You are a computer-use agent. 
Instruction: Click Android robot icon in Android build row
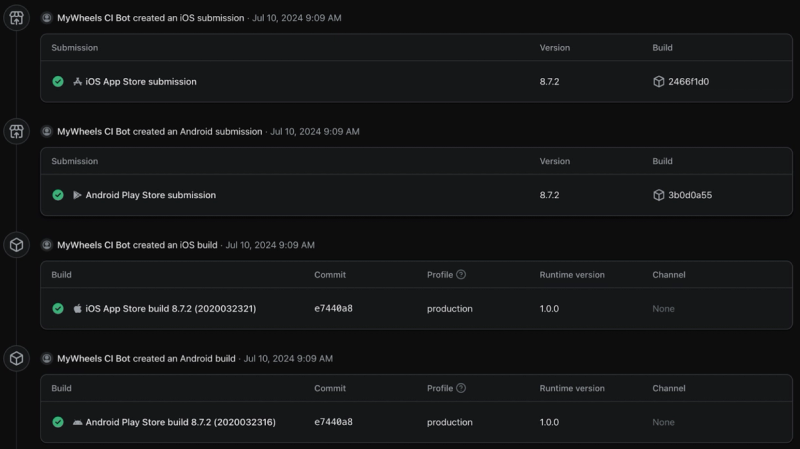tap(78, 422)
